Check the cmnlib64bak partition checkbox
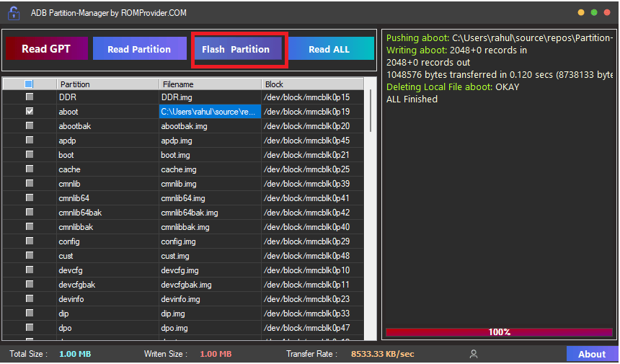 [x=30, y=212]
